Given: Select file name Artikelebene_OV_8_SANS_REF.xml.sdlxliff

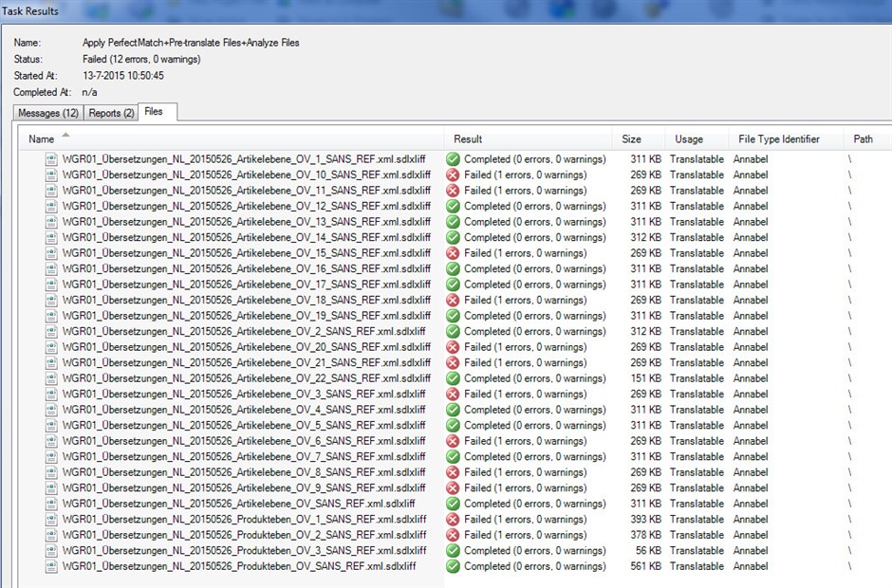Looking at the screenshot, I should (244, 472).
